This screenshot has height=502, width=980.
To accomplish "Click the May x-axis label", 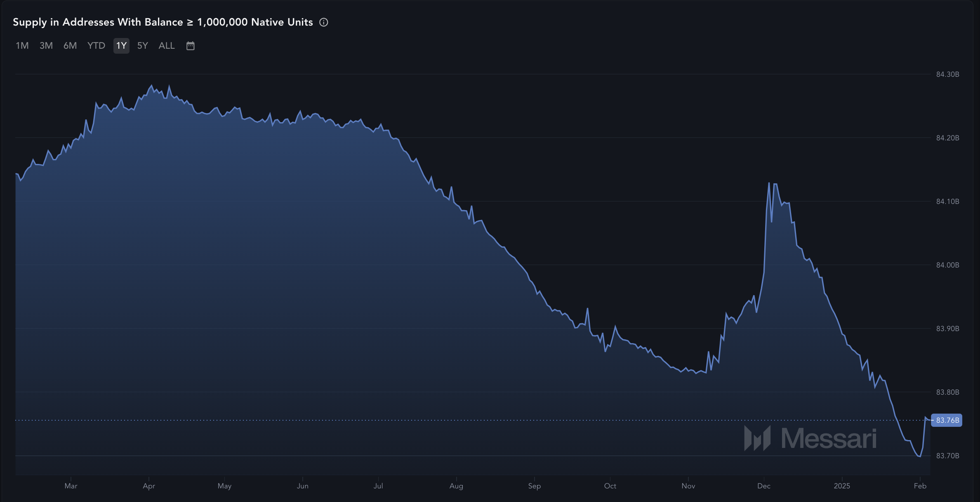I will [x=224, y=486].
